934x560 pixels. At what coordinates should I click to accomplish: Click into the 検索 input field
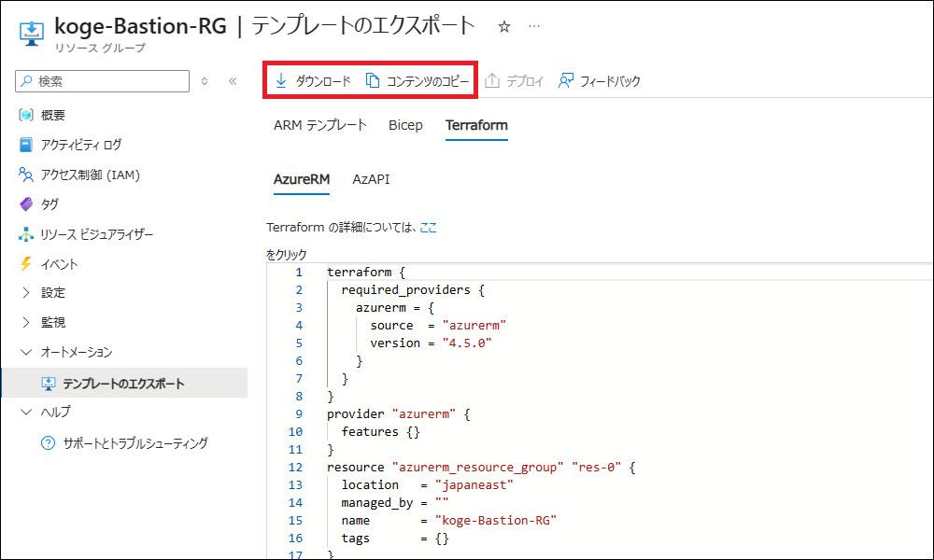coord(103,81)
